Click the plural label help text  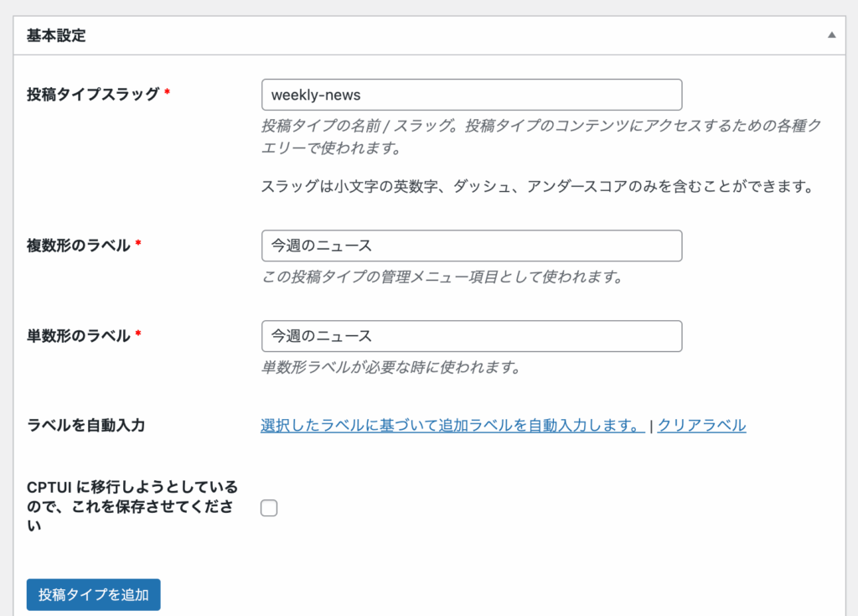tap(442, 277)
